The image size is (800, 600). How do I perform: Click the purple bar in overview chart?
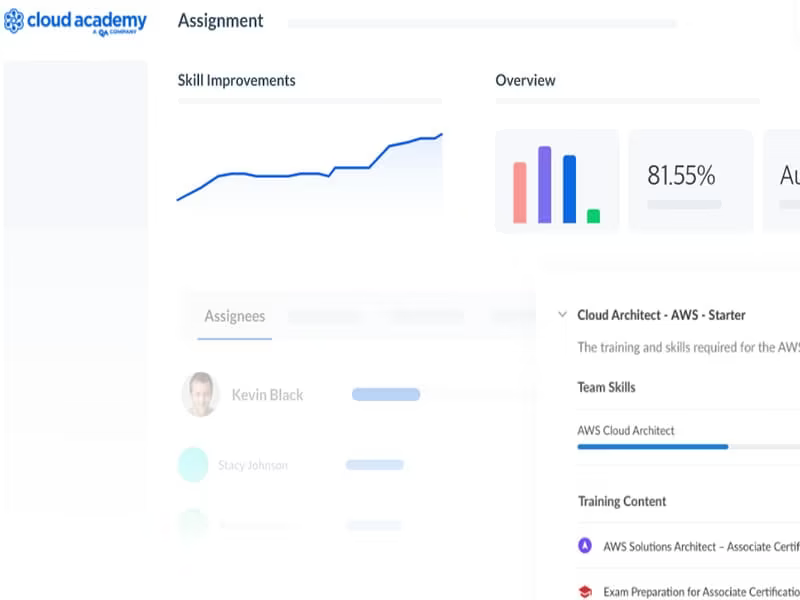544,185
